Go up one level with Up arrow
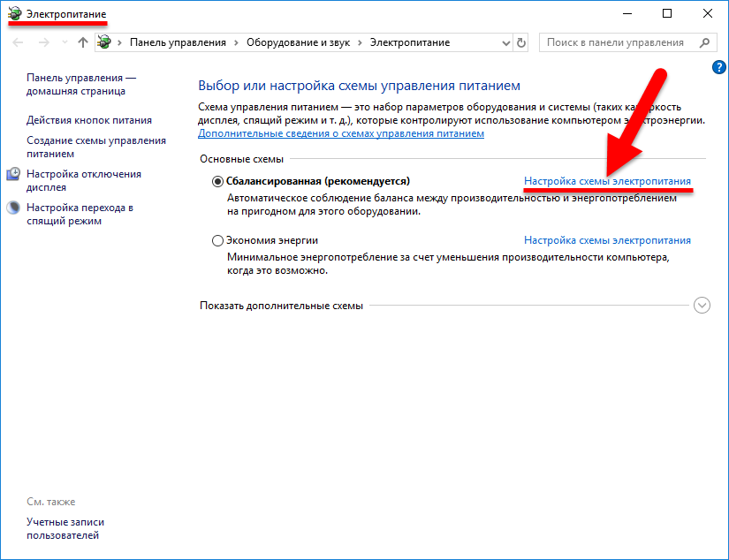 83,42
